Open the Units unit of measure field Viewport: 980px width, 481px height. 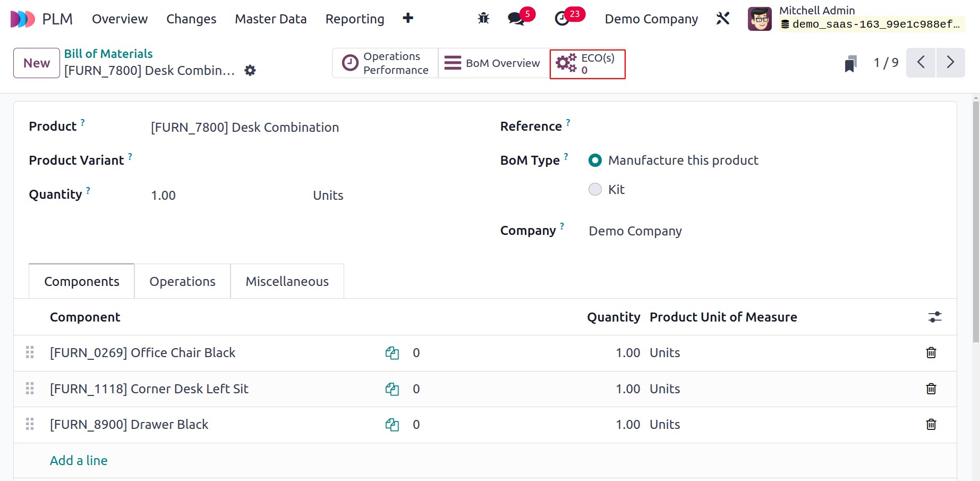click(x=328, y=196)
